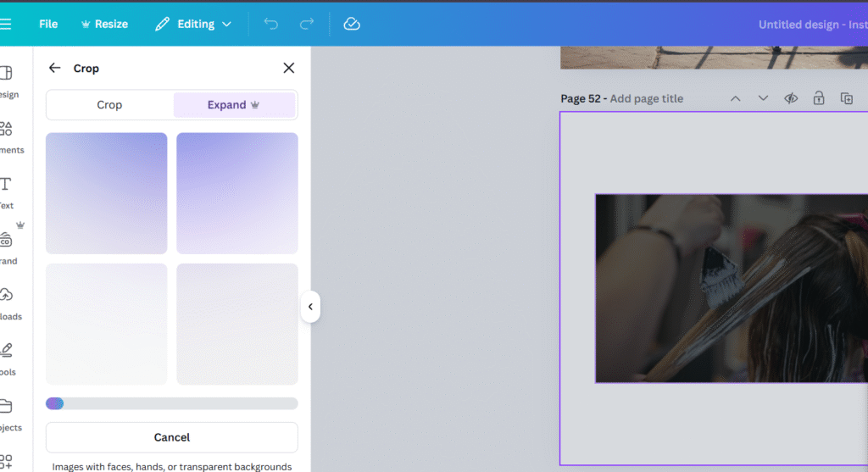Click the Resize button
868x472 pixels.
point(104,24)
